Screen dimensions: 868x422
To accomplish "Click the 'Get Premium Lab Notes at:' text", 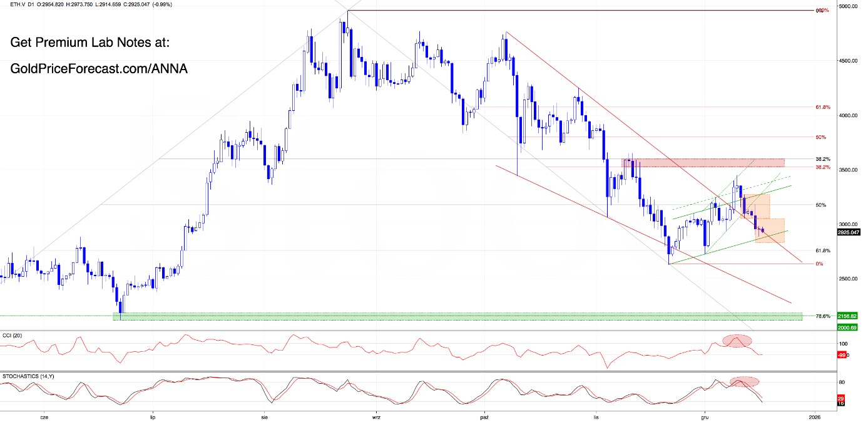I will click(90, 43).
